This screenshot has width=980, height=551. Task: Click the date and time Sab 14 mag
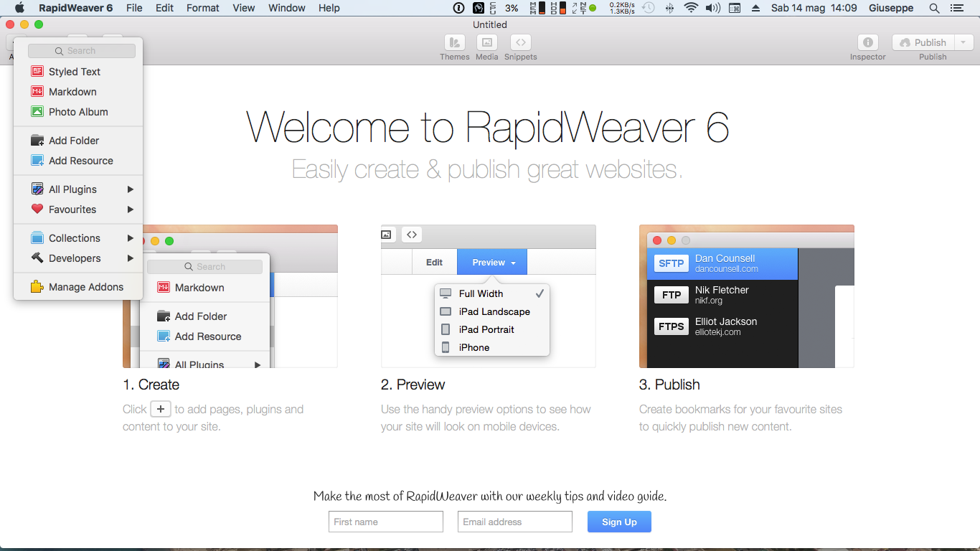point(814,8)
